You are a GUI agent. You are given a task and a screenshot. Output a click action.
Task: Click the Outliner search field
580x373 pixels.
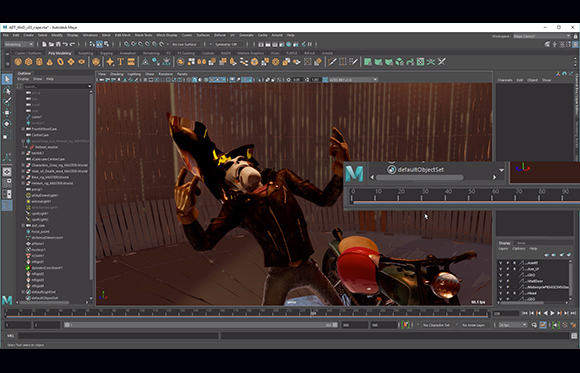click(x=57, y=86)
